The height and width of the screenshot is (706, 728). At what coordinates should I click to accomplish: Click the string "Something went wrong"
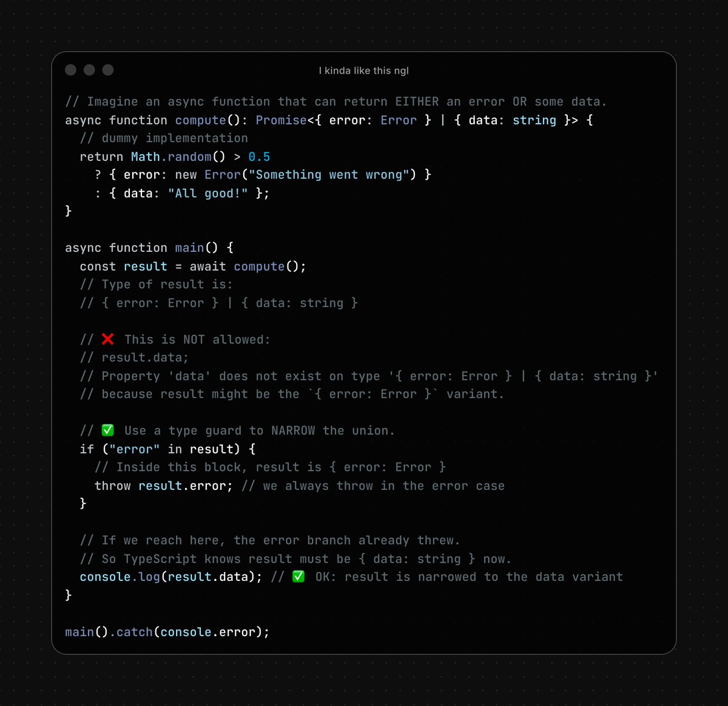(329, 175)
